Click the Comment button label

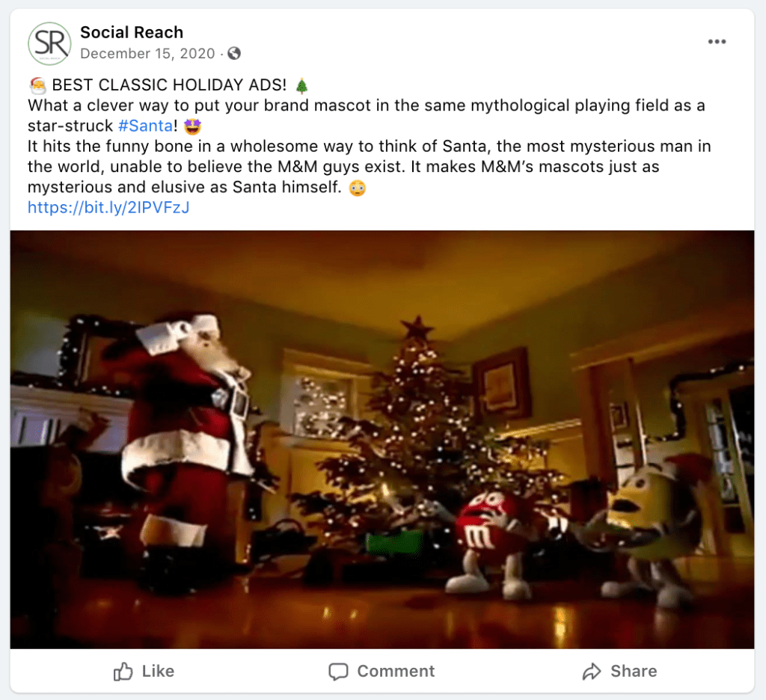pos(396,671)
